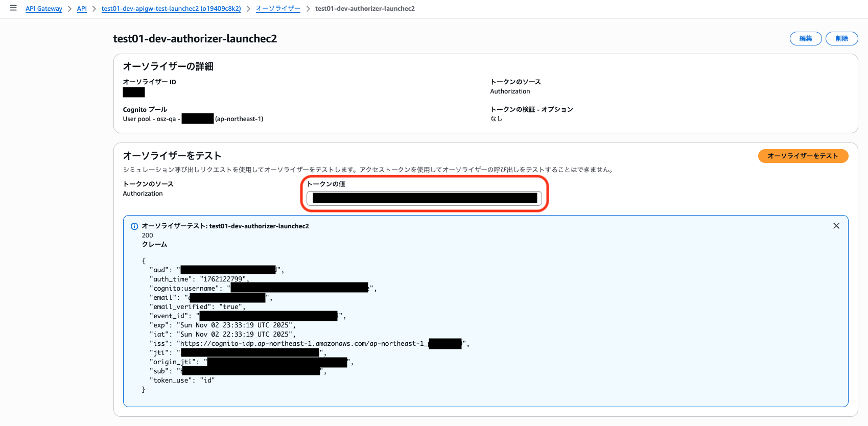Click the トークンの検証 - オプション label
Image resolution: width=868 pixels, height=426 pixels.
coord(531,109)
